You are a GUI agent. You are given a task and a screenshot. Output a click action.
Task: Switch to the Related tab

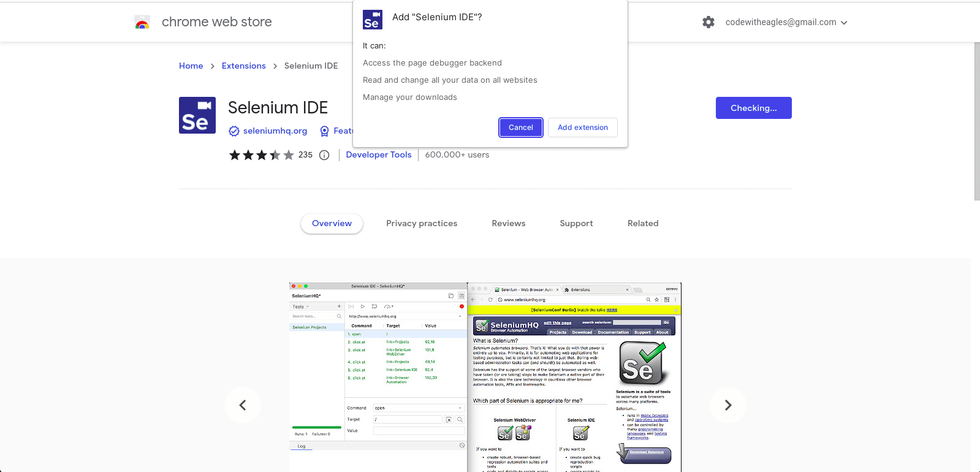[643, 223]
